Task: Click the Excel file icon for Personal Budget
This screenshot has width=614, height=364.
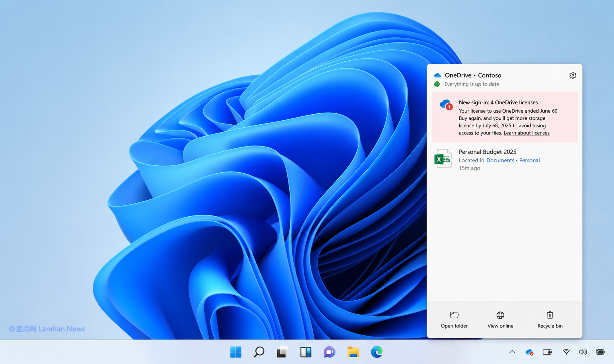Action: (443, 159)
